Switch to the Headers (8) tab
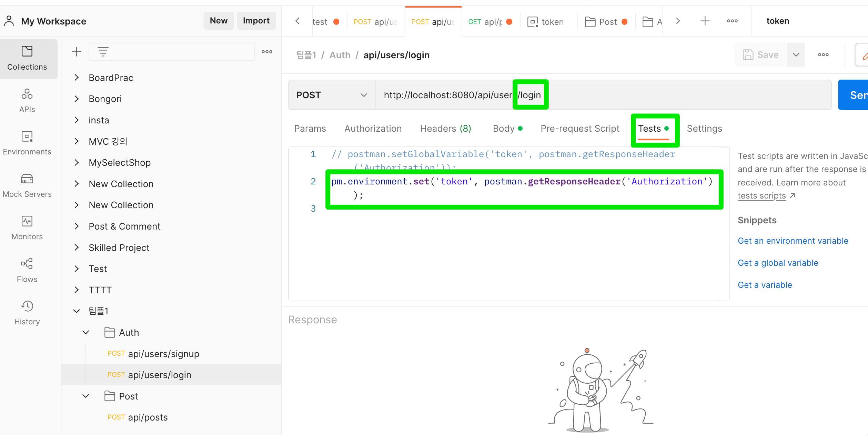This screenshot has height=435, width=868. [x=445, y=129]
